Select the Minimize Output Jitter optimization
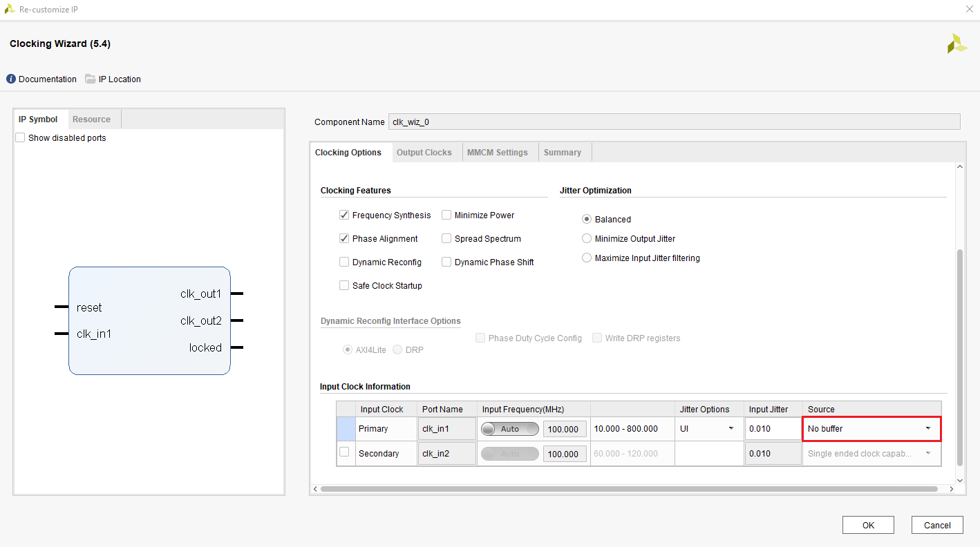Viewport: 980px width, 547px height. coord(586,238)
